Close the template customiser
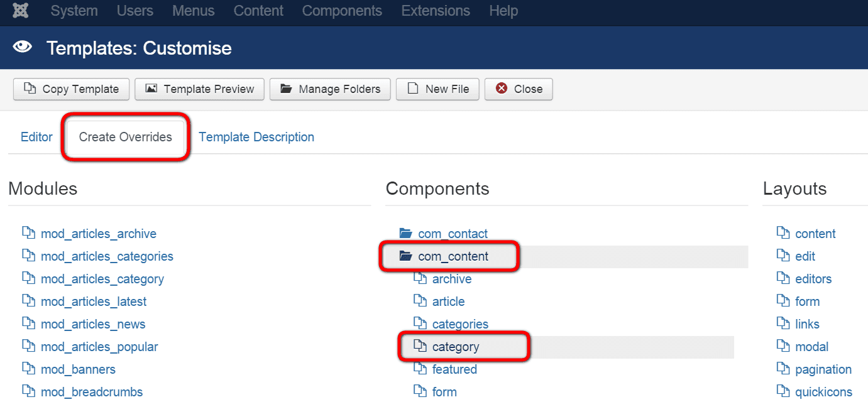The image size is (868, 407). click(x=519, y=89)
